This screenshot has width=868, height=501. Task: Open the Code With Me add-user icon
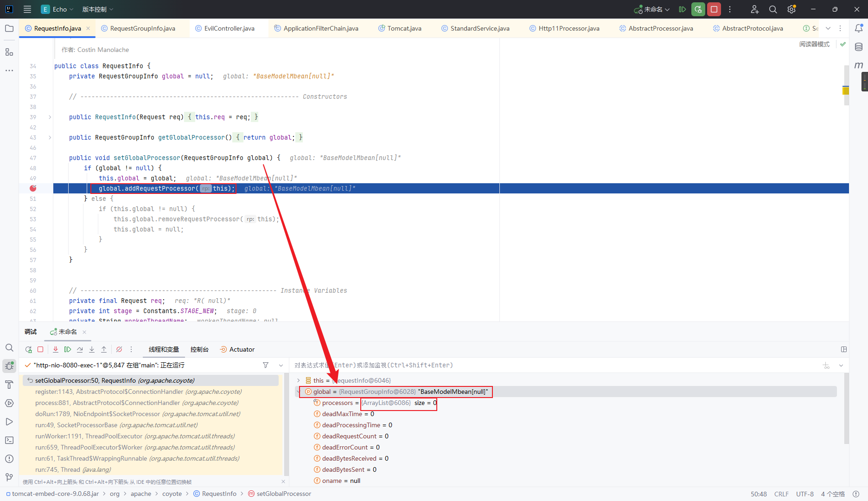tap(755, 9)
